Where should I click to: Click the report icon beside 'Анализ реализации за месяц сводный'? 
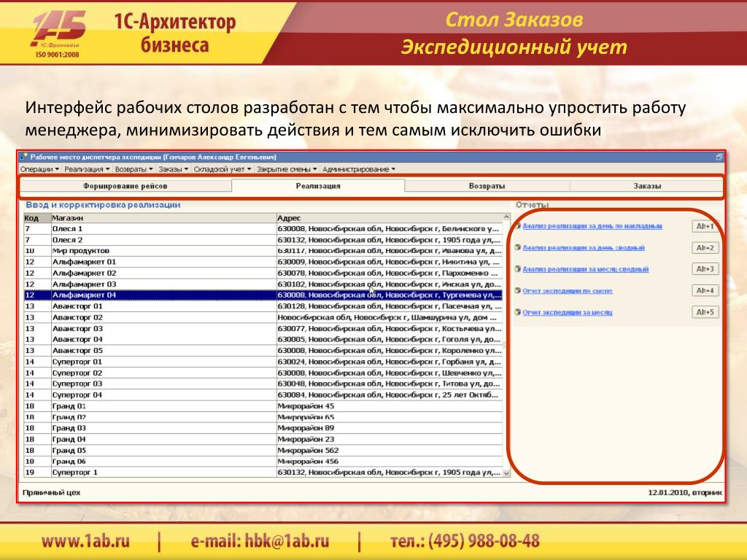[x=518, y=269]
